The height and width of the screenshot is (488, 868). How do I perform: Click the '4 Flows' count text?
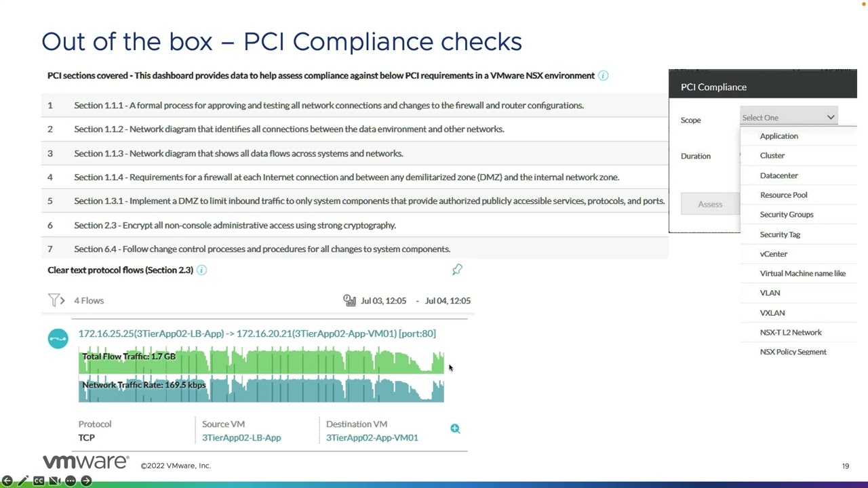click(x=89, y=300)
